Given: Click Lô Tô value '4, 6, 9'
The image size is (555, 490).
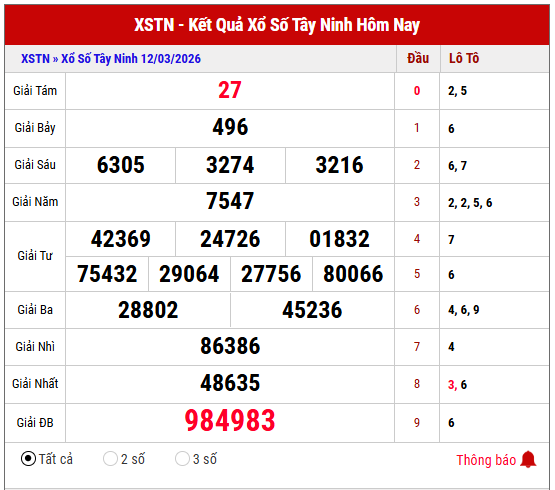Looking at the screenshot, I should point(464,310).
